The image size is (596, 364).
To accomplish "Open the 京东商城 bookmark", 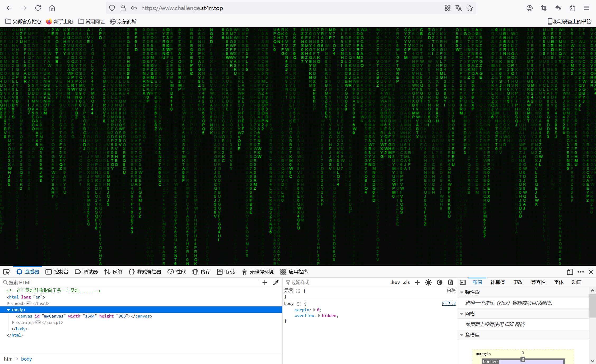I will tap(123, 22).
